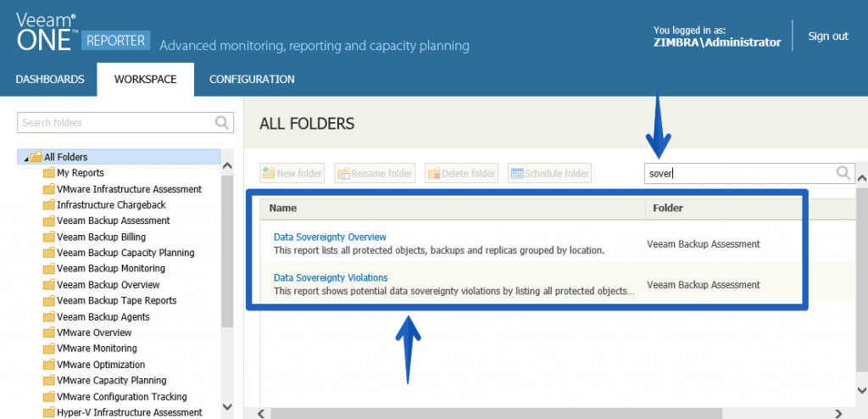Select Veeam Backup Assessment in folder tree
This screenshot has width=868, height=419.
coord(114,221)
